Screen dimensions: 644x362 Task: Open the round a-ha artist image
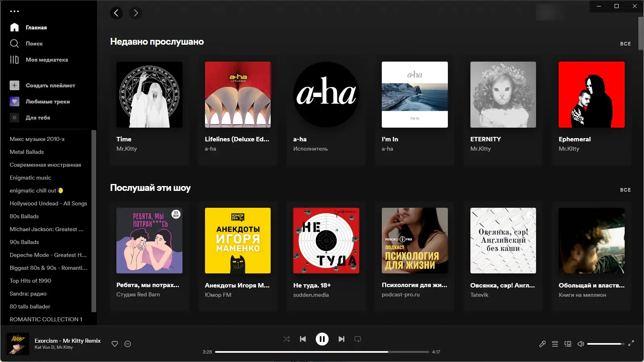tap(326, 95)
